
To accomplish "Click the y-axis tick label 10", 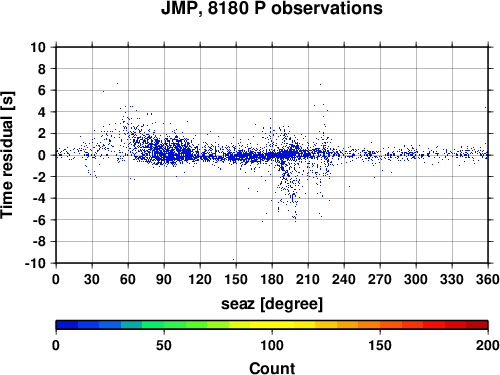I will click(x=38, y=47).
